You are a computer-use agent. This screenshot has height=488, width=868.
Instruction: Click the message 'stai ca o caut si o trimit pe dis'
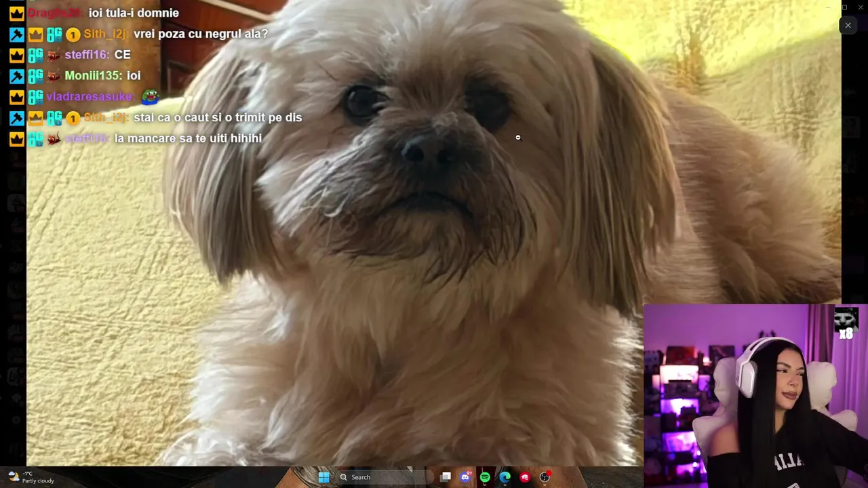coord(218,117)
